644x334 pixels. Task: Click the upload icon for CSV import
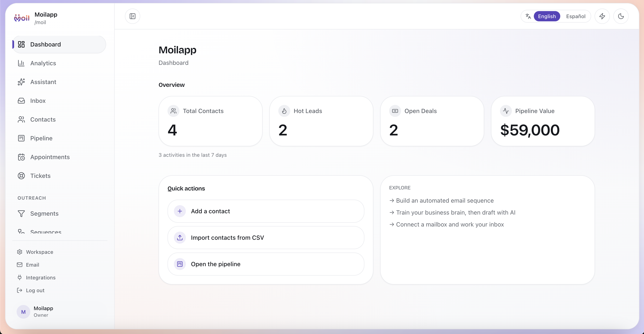(x=179, y=237)
